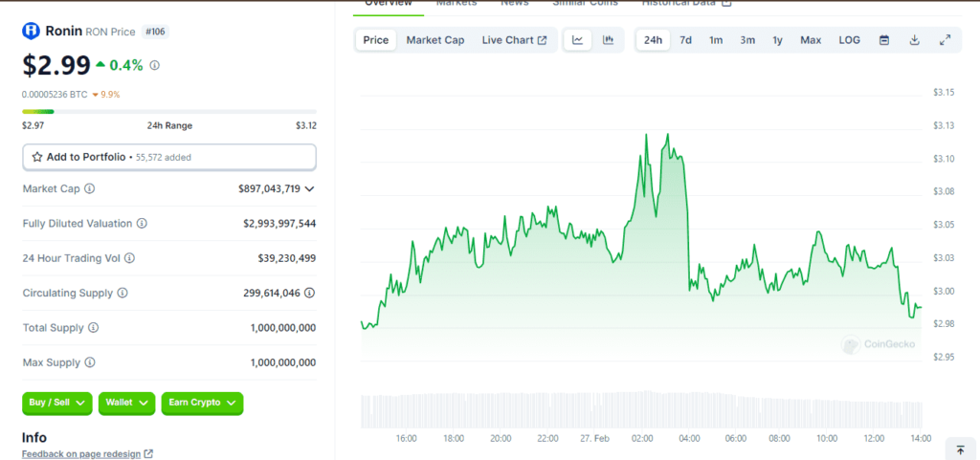This screenshot has width=980, height=460.
Task: Expand the Market Cap value chevron
Action: click(309, 188)
